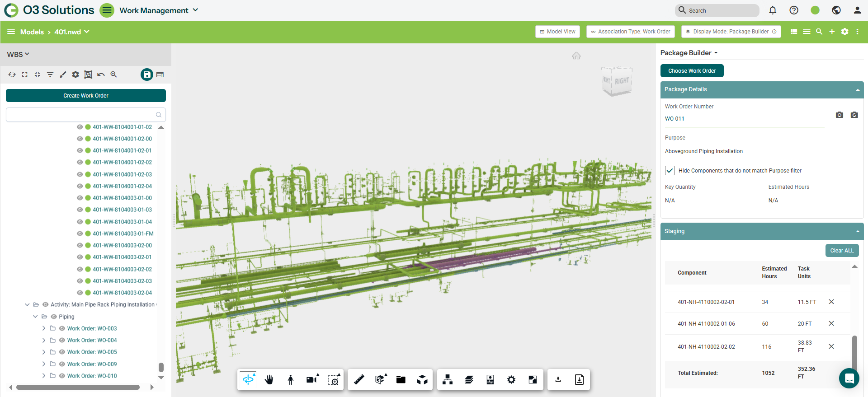Refresh the WBS tree
The height and width of the screenshot is (397, 868).
[12, 75]
